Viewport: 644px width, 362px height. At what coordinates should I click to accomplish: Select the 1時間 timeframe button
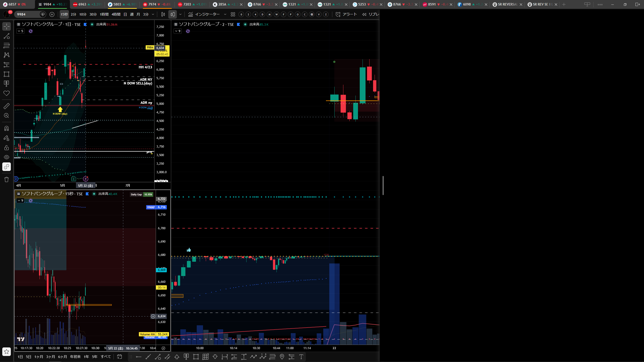coord(104,14)
